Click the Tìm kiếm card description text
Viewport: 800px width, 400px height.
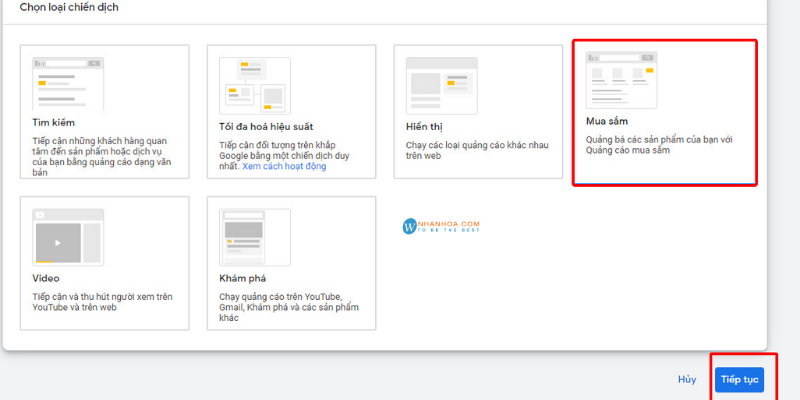(102, 157)
